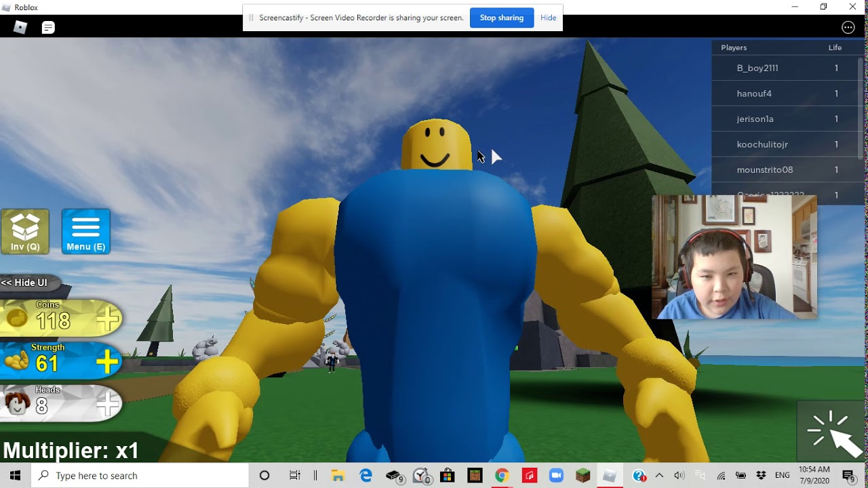Open Google Chrome from taskbar
Screen dimensions: 868x488
502,476
